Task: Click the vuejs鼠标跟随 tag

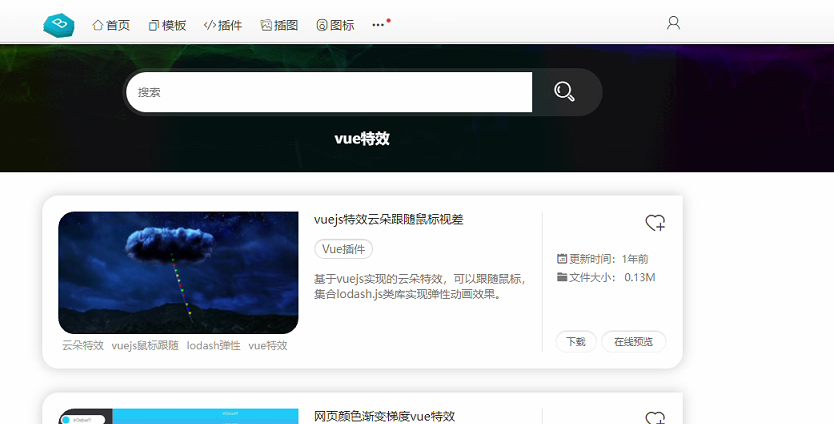Action: point(145,345)
